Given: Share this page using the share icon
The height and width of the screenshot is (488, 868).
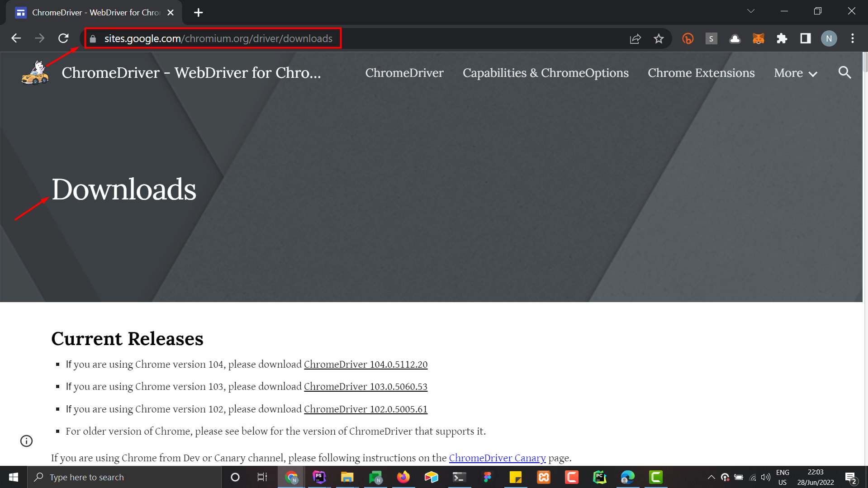Looking at the screenshot, I should coord(635,39).
